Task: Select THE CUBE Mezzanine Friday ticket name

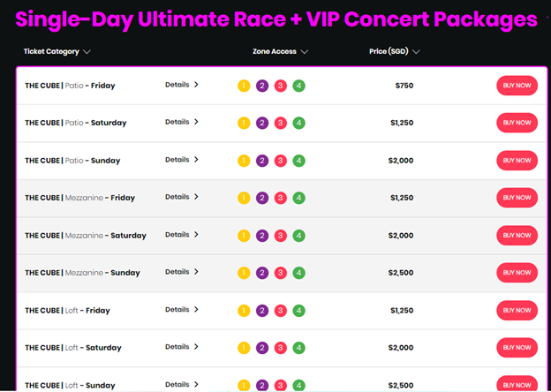Action: click(x=80, y=198)
